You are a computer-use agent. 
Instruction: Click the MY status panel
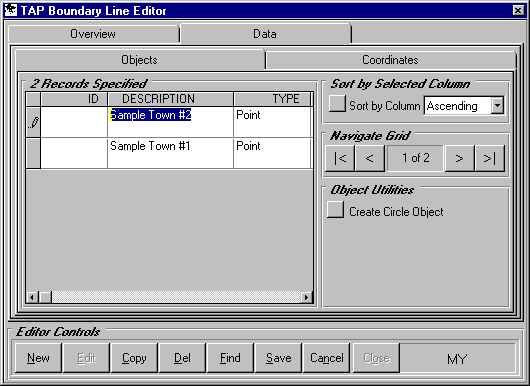(457, 359)
